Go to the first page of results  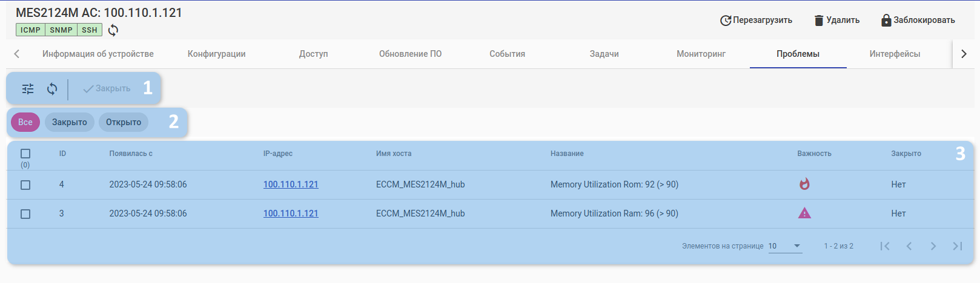click(885, 246)
